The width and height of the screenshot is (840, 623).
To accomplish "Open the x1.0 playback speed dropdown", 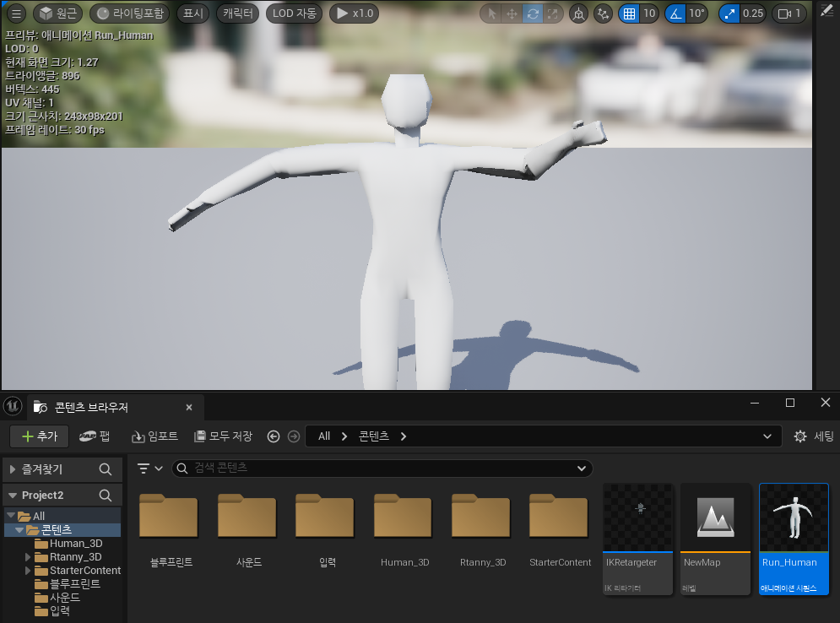I will point(353,14).
